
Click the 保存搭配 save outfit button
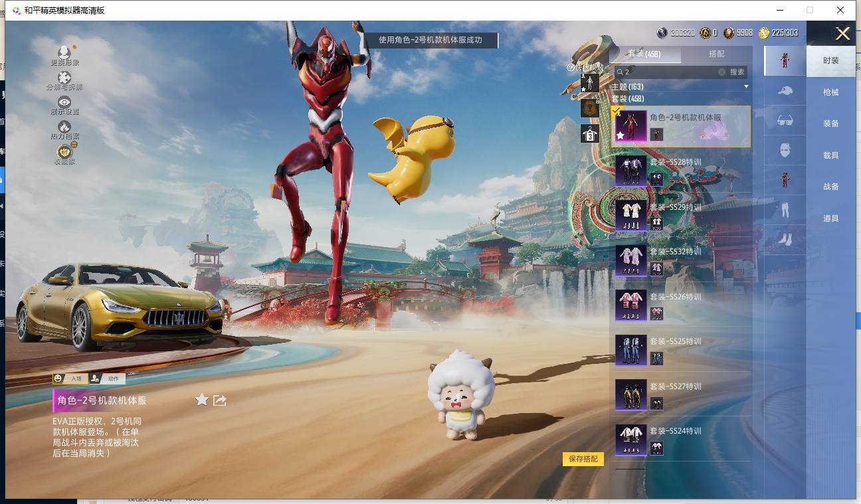tap(583, 459)
